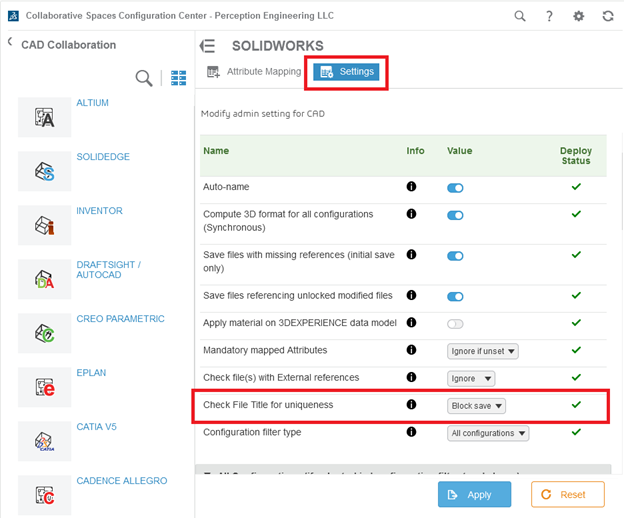Select the Creo Parametric connector icon
This screenshot has width=624, height=518.
pyautogui.click(x=45, y=333)
